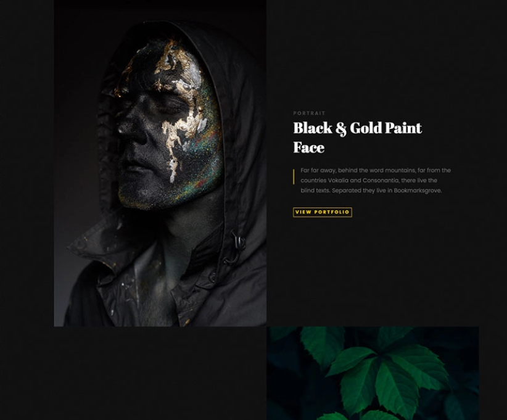
Task: Click the VIEW PORTFOLIO button
Action: (323, 212)
